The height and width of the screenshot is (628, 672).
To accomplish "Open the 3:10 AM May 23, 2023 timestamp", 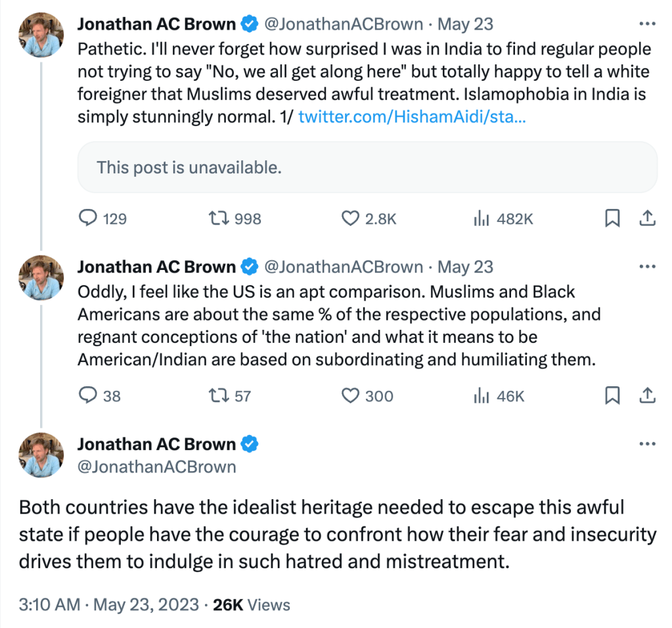I will coord(108,604).
